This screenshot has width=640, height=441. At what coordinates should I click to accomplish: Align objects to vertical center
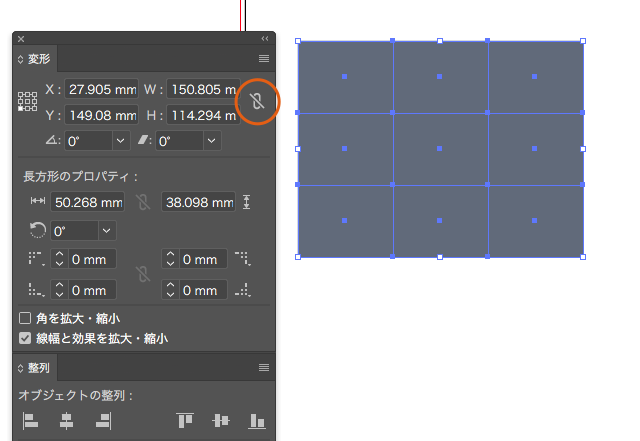pos(221,421)
